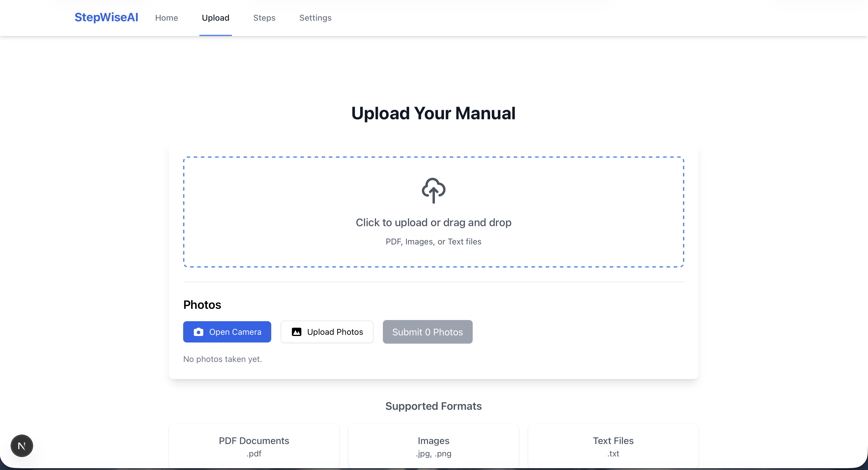Click the StepWiseAI logo
Viewport: 868px width, 470px height.
point(106,17)
